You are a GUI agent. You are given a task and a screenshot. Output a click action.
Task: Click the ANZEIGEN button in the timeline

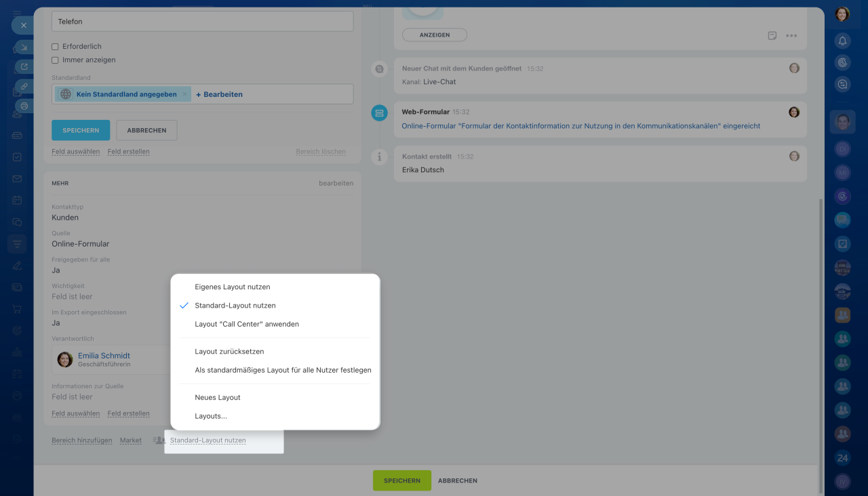(435, 35)
